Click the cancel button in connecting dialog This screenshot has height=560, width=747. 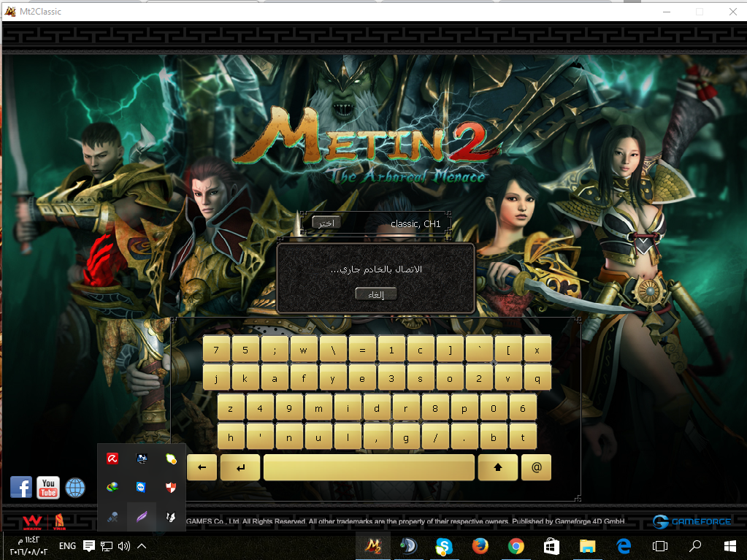[x=376, y=294]
